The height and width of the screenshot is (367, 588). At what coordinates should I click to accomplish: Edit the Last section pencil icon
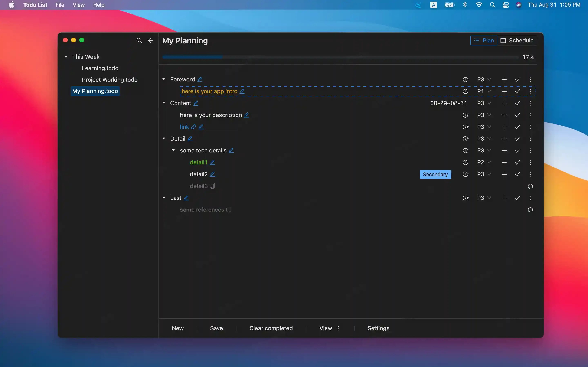coord(186,198)
